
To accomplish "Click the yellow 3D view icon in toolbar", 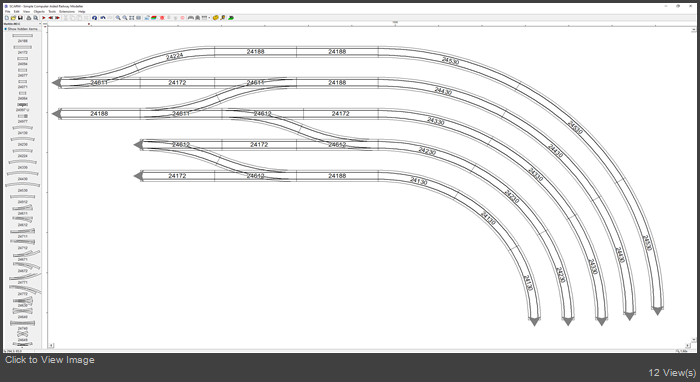I will pos(216,18).
